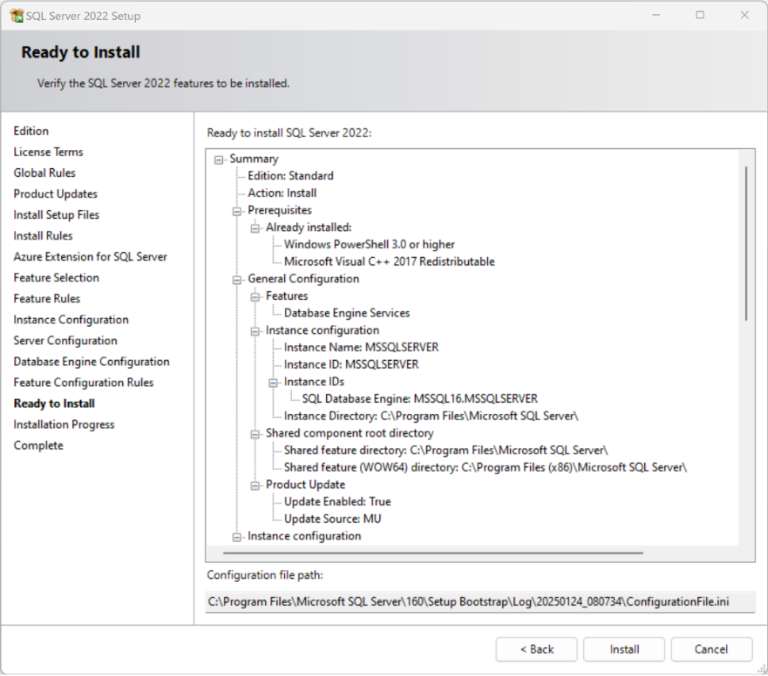Select the Global Rules step
This screenshot has height=676, width=768.
(45, 173)
